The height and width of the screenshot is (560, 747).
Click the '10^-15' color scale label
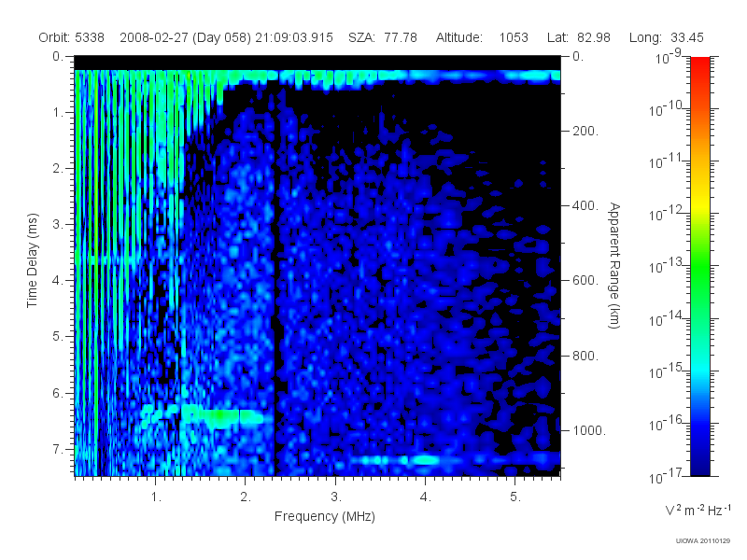point(668,371)
